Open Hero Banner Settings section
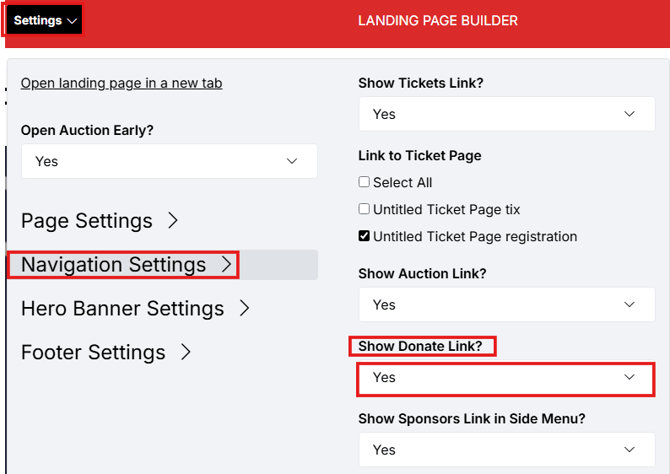Viewport: 670px width, 474px height. tap(122, 309)
